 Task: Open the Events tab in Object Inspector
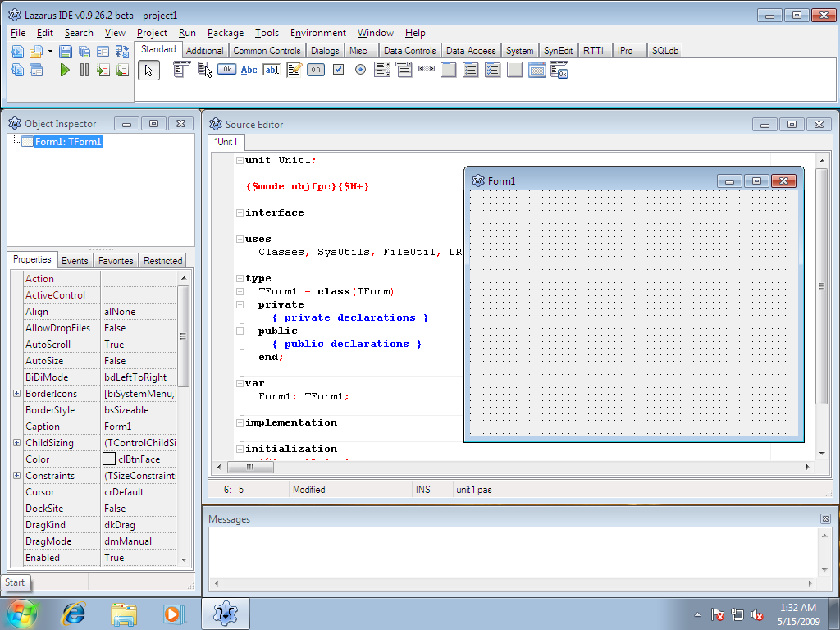(x=75, y=260)
